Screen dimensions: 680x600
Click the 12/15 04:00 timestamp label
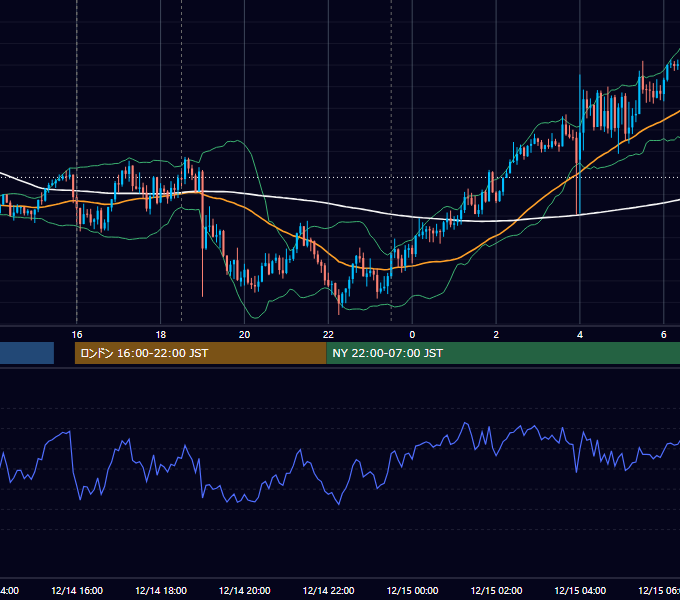point(580,590)
